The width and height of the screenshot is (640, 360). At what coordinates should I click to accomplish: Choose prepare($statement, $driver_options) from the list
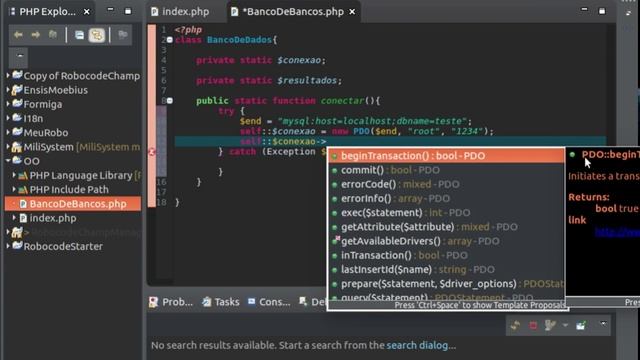[446, 284]
